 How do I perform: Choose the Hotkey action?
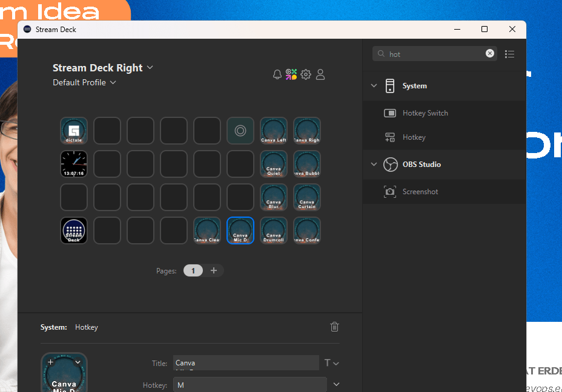pos(445,137)
